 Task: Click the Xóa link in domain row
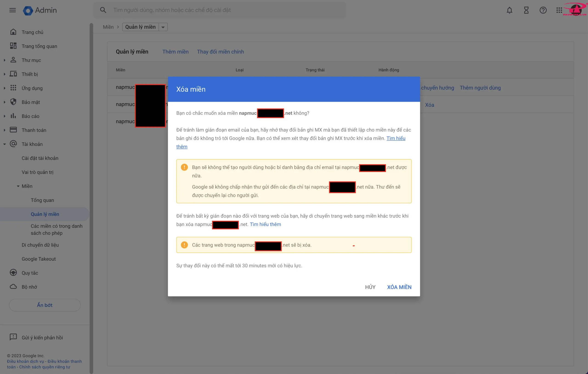(x=429, y=105)
